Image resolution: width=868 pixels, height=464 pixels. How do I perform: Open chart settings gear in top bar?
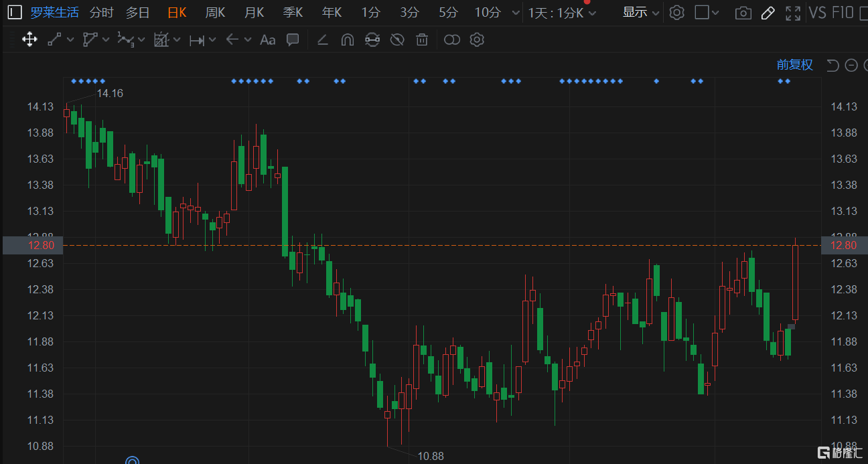(x=677, y=13)
